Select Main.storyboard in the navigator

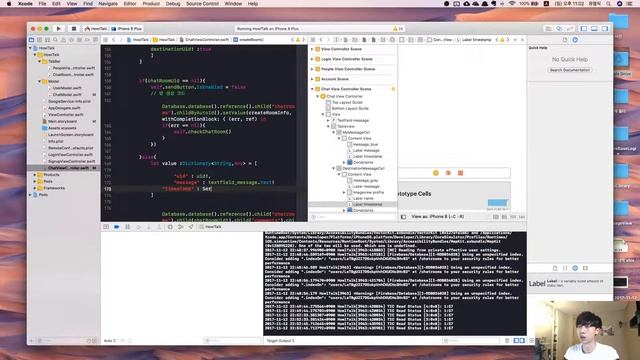tap(62, 121)
